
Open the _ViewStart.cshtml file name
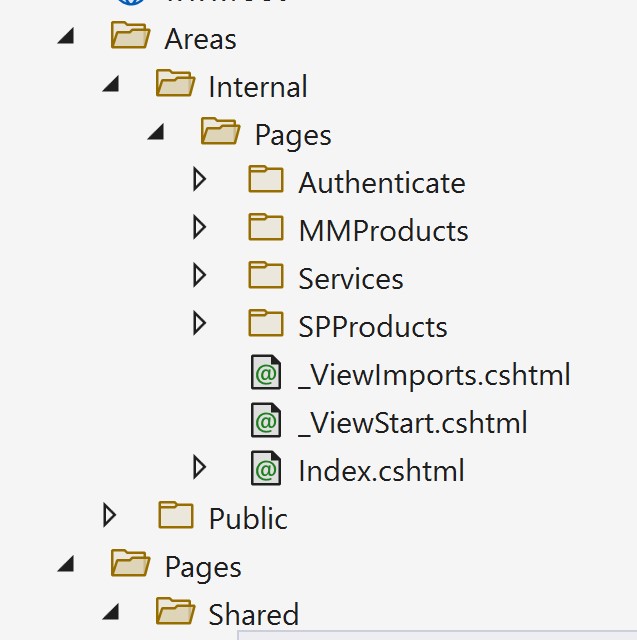click(x=413, y=423)
